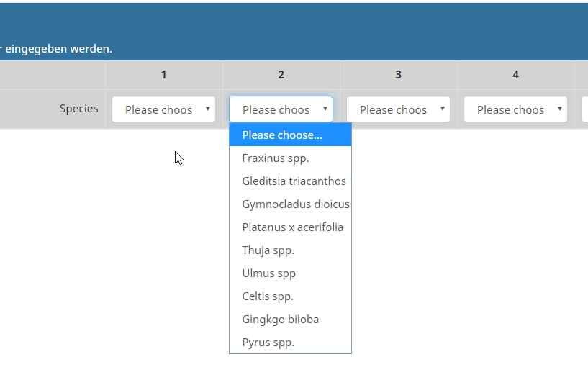Pick Gymnocladus dioicus in the dropdown list

[x=295, y=204]
